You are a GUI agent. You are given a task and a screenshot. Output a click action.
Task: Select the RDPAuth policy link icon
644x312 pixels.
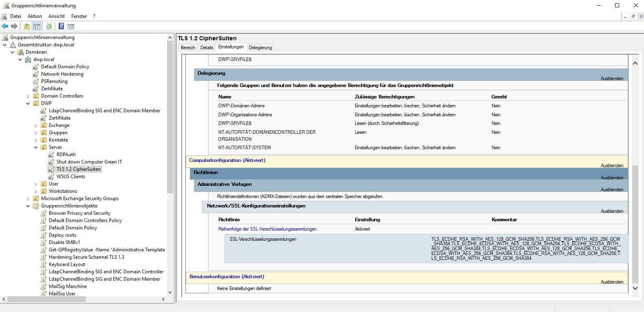tap(51, 155)
